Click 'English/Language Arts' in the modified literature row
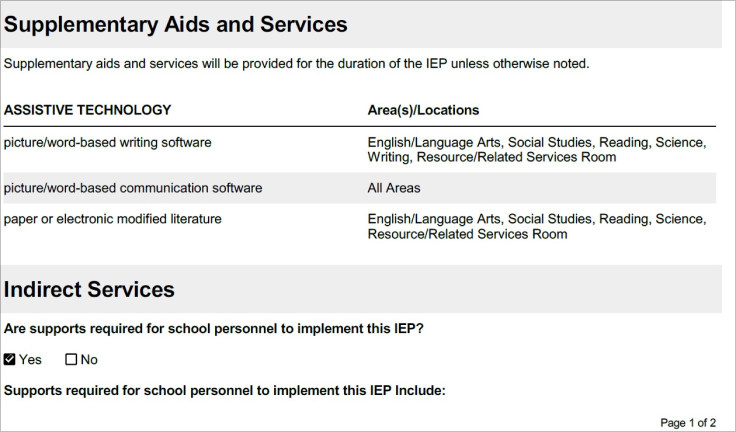 435,219
